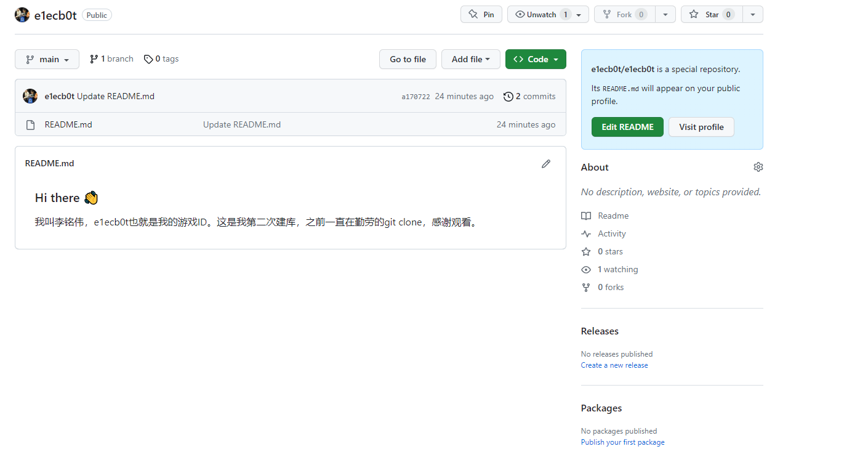Click commit author name e1ecb0t
This screenshot has height=457, width=868.
(60, 96)
